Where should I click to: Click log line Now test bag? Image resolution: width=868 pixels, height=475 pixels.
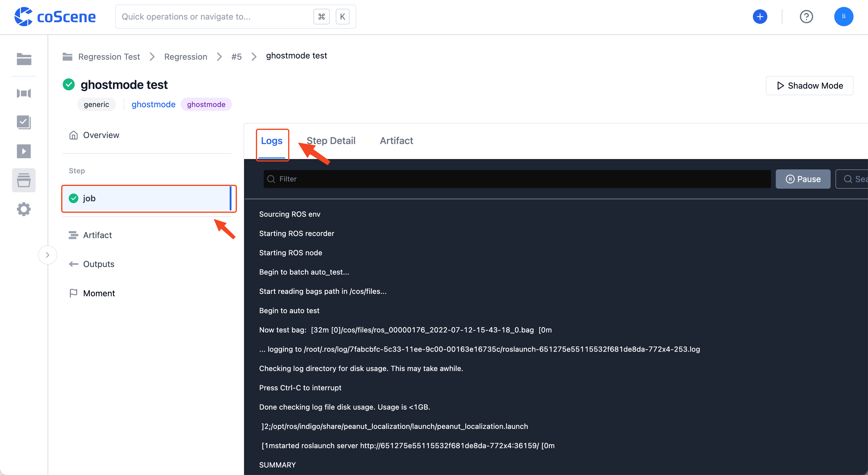pyautogui.click(x=405, y=330)
